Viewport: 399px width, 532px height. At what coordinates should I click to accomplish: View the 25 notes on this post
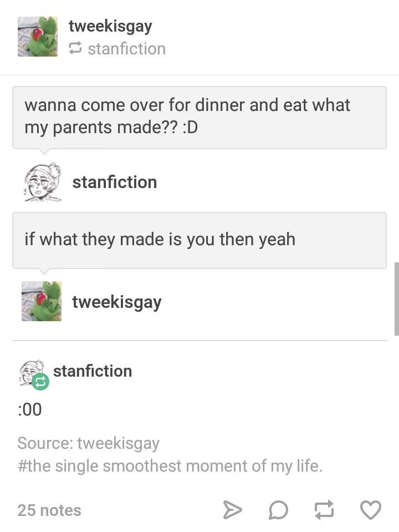pos(49,510)
